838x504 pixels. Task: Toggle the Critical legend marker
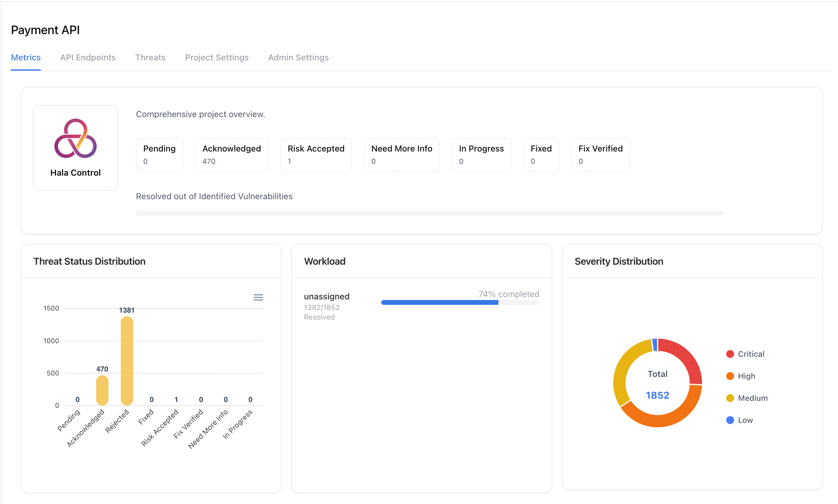pyautogui.click(x=730, y=354)
